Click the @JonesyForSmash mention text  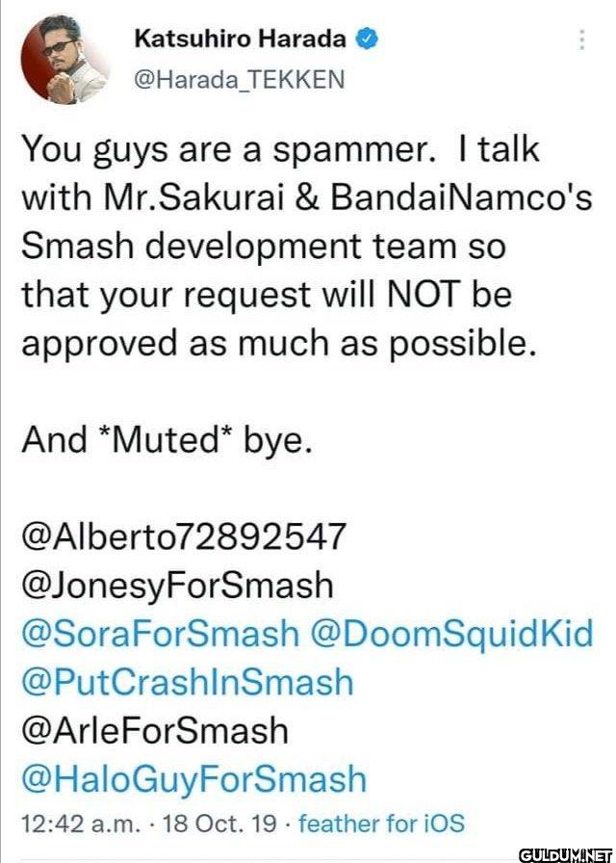click(x=177, y=585)
